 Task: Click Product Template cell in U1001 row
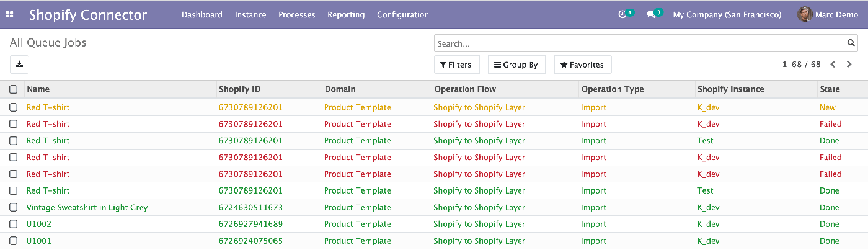[x=358, y=241]
